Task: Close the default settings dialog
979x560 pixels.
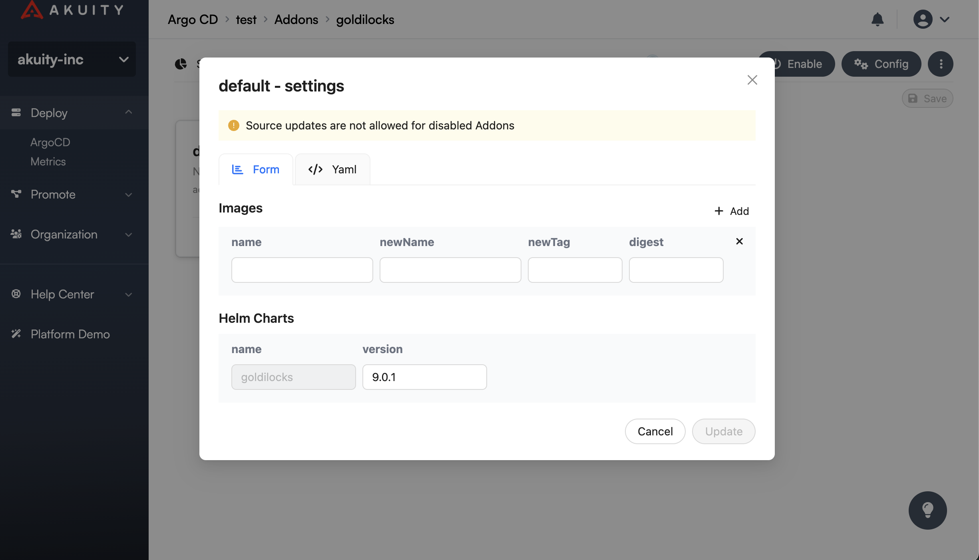Action: pyautogui.click(x=752, y=80)
